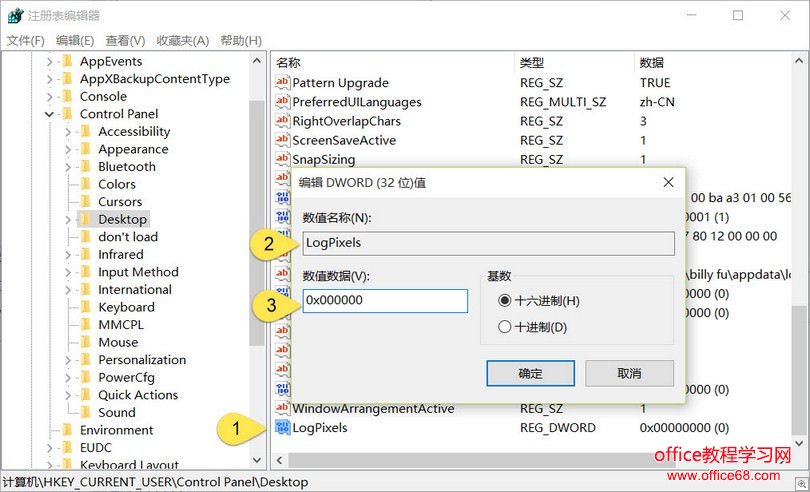Click the icon beside ScreenSaveActive
Screen dimensions: 810x492
pyautogui.click(x=283, y=140)
